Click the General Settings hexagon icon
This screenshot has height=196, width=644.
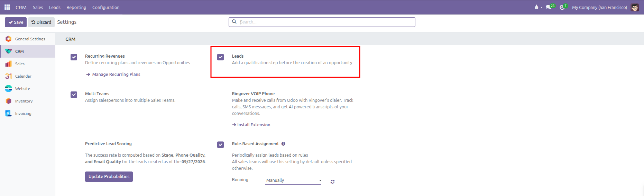[x=8, y=39]
